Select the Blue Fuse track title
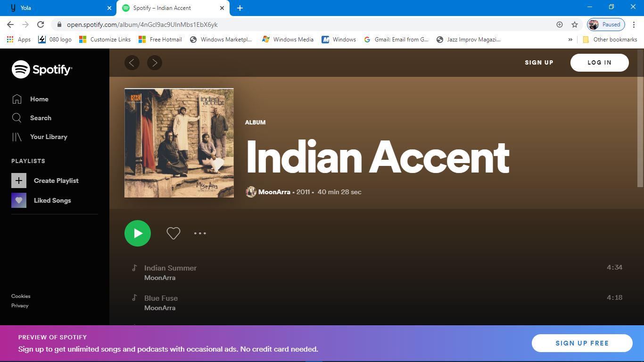The height and width of the screenshot is (362, 644). click(161, 298)
